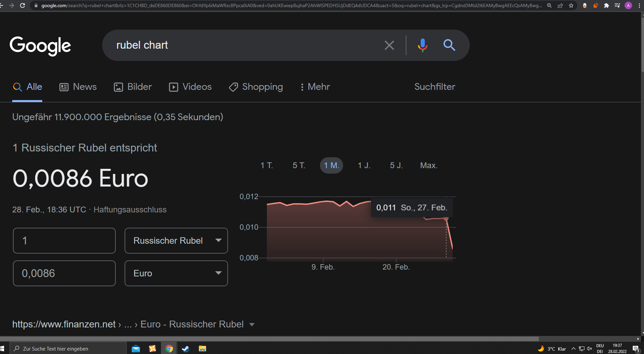Open the Chrome profile avatar A
This screenshot has width=644, height=354.
point(628,5)
